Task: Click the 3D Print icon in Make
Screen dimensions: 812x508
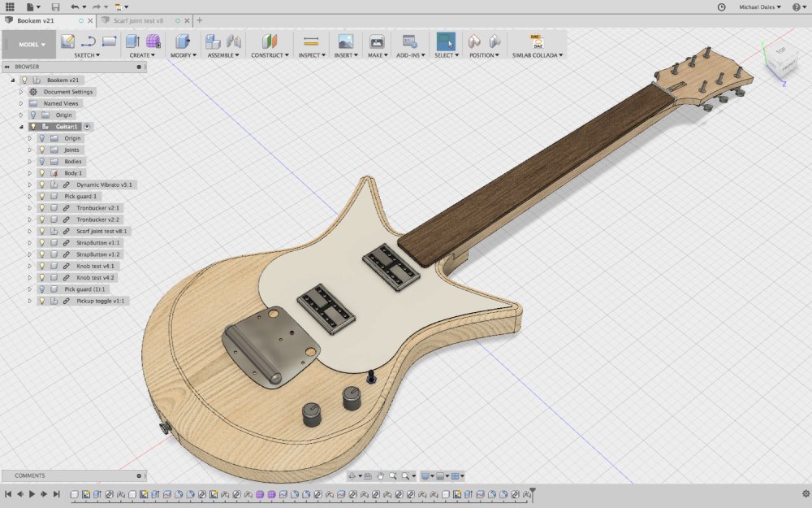Action: (377, 41)
